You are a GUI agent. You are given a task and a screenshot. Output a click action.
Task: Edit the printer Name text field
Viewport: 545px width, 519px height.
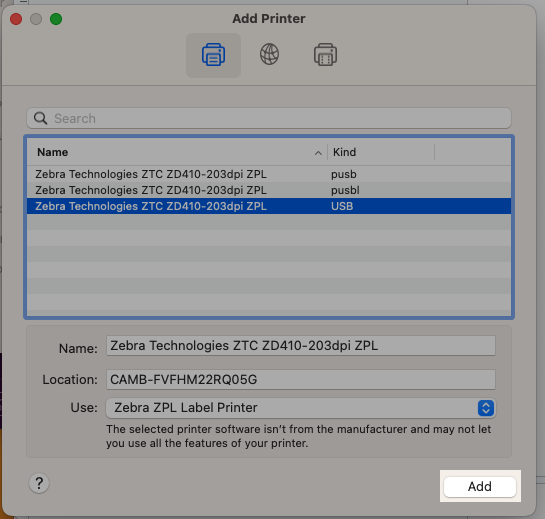(301, 346)
